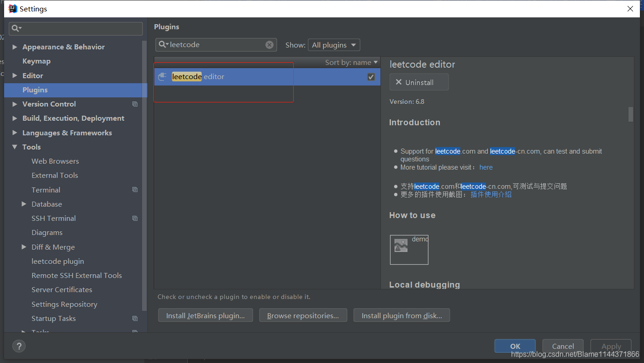Select Keymap in settings tree
The width and height of the screenshot is (644, 363).
[37, 61]
